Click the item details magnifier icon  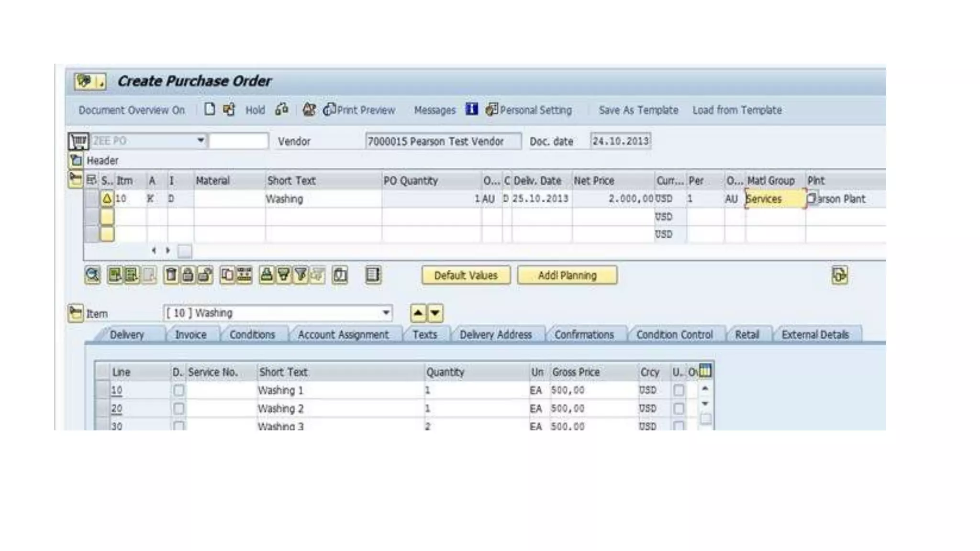[x=92, y=275]
